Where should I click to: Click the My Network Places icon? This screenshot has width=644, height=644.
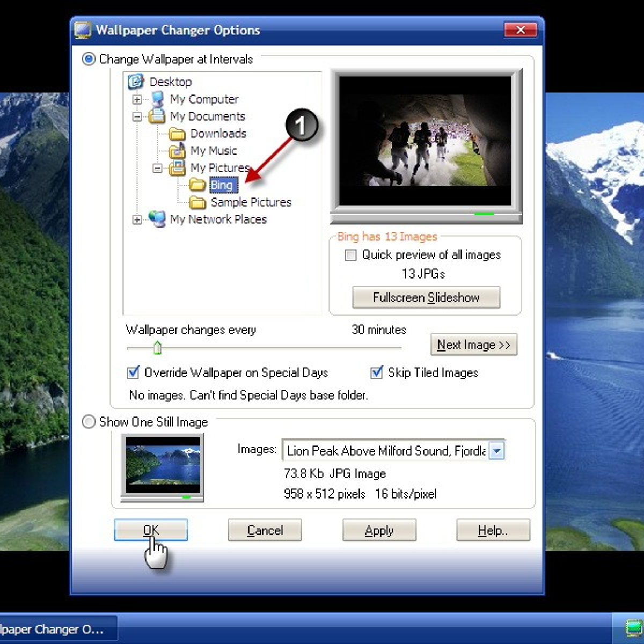(x=157, y=219)
